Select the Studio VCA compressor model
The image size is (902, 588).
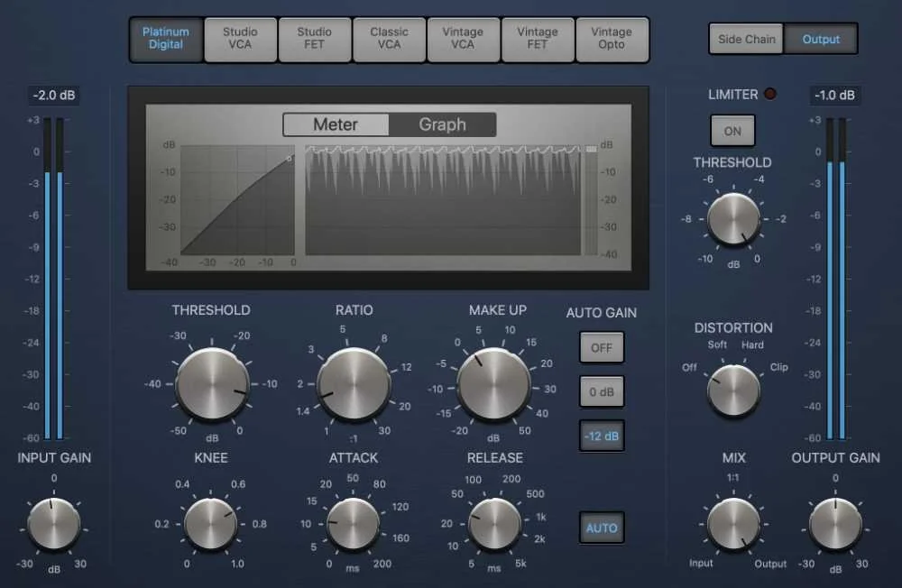coord(240,40)
